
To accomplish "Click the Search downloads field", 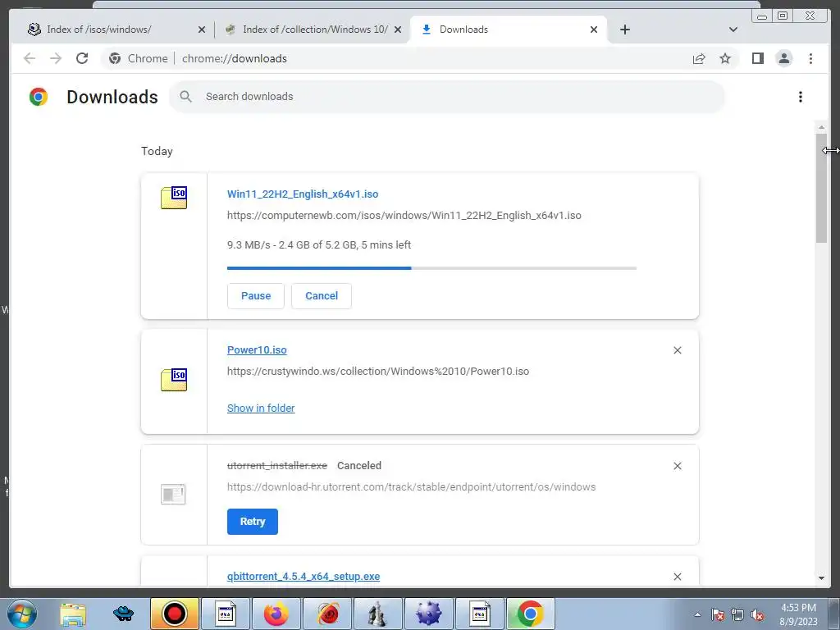I will click(x=447, y=97).
